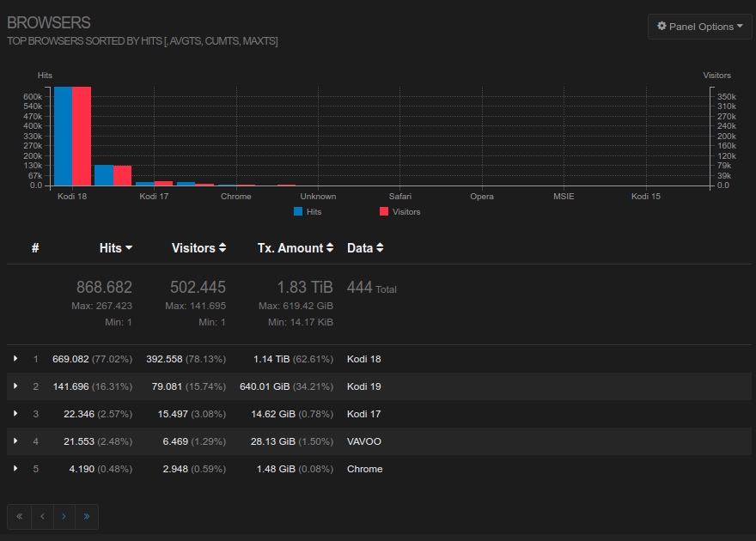
Task: Click the 640.01 GiB transfer value
Action: (x=265, y=386)
